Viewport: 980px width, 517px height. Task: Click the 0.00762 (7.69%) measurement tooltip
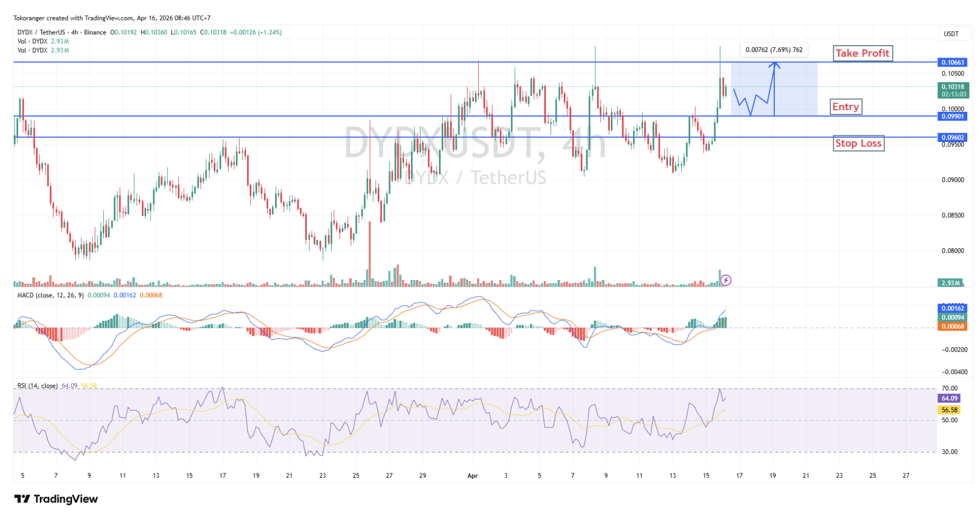(774, 51)
